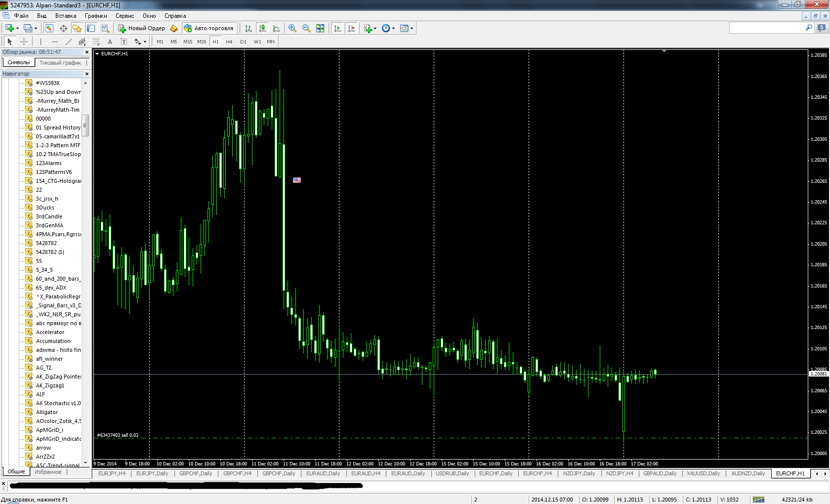Switch chart to line chart
830x504 pixels.
(276, 28)
